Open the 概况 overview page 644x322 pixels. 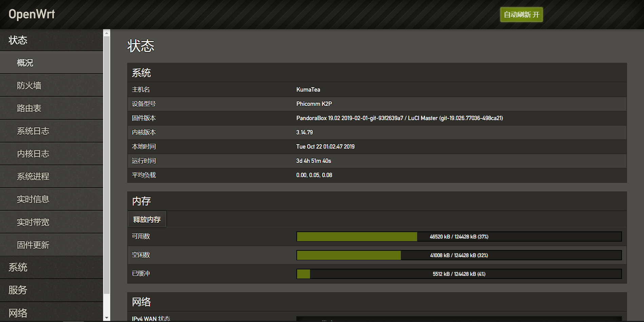[25, 63]
